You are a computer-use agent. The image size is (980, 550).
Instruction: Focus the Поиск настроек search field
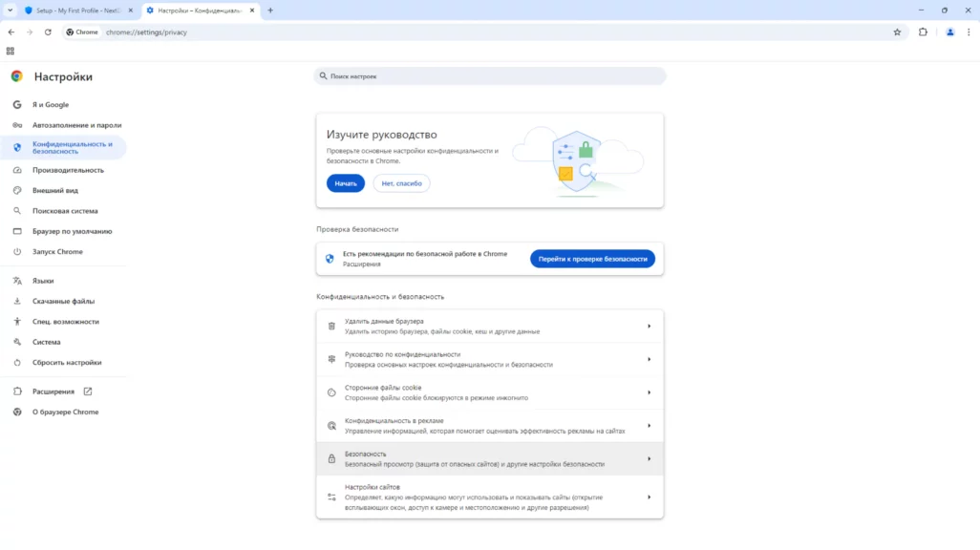point(489,76)
